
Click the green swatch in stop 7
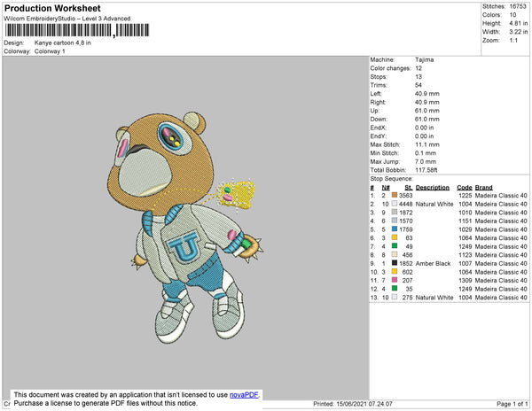click(395, 246)
